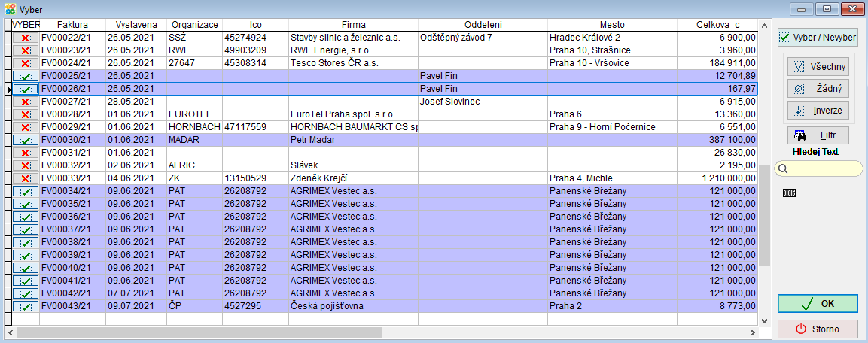Deselect all rows with Žádný button
The height and width of the screenshot is (343, 868).
819,88
